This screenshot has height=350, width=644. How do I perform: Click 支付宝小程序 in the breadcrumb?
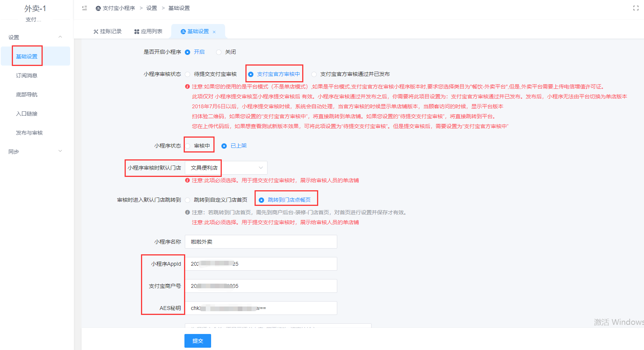click(x=119, y=8)
